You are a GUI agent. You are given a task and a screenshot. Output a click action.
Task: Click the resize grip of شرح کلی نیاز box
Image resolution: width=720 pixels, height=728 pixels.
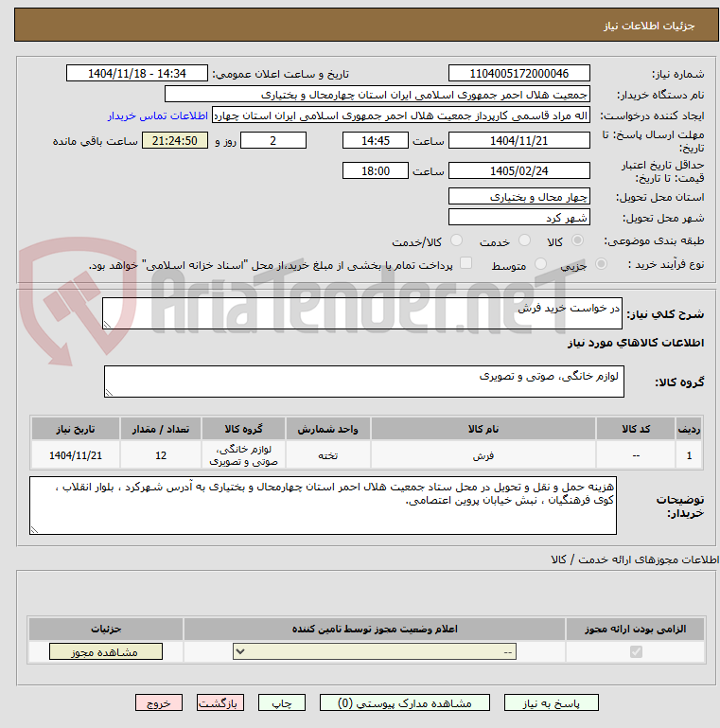tap(107, 325)
